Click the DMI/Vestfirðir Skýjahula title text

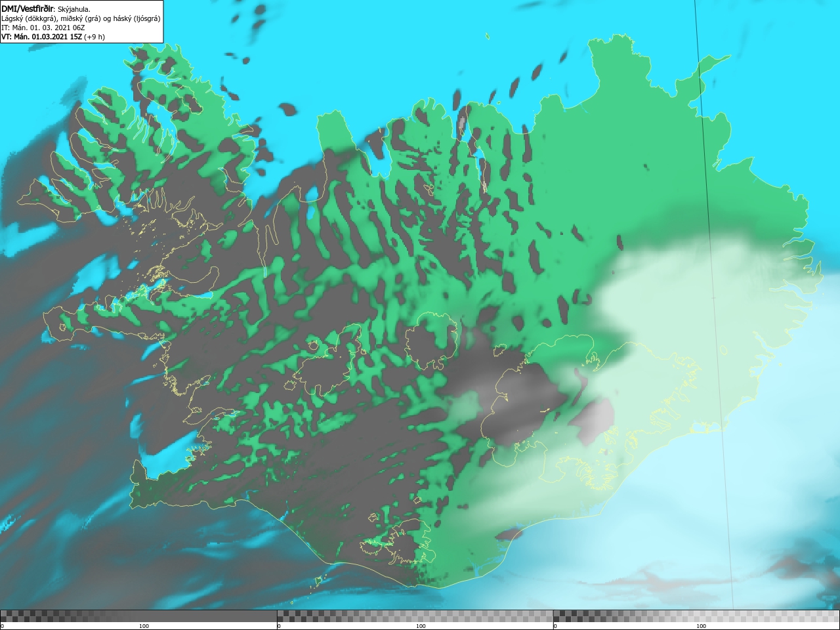(46, 9)
